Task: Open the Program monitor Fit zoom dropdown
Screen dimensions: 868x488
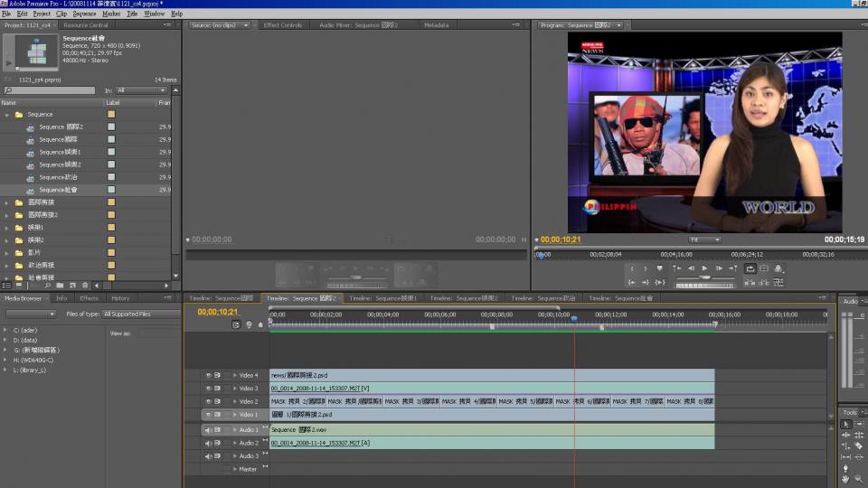Action: click(x=704, y=239)
